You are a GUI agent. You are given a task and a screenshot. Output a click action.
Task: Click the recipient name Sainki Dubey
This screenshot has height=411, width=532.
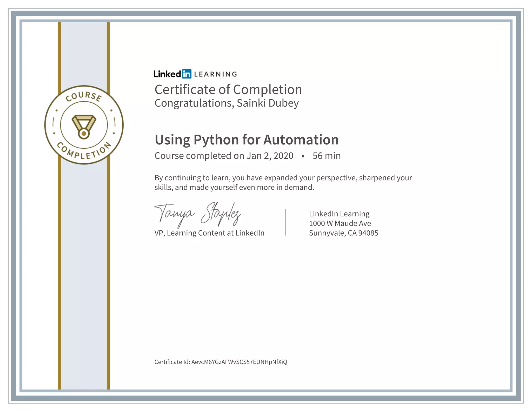268,103
